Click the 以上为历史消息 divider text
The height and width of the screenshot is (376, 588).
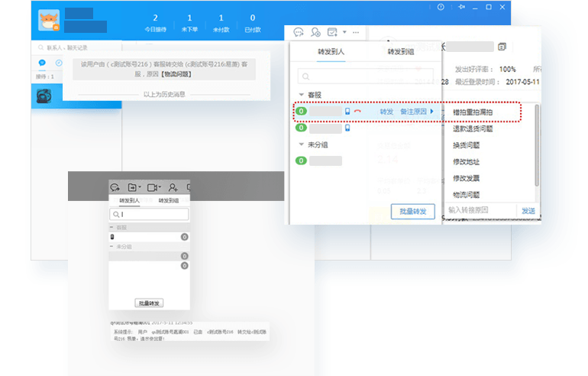[x=164, y=94]
